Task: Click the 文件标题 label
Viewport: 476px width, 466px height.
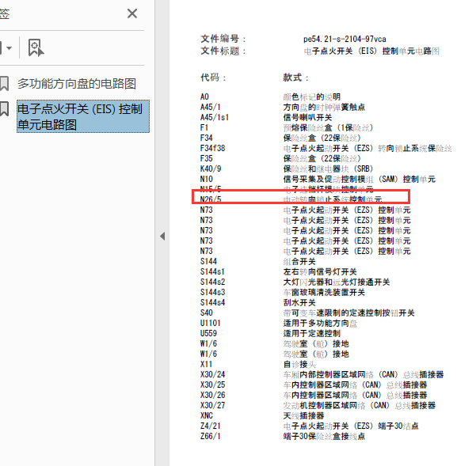Action: point(223,51)
